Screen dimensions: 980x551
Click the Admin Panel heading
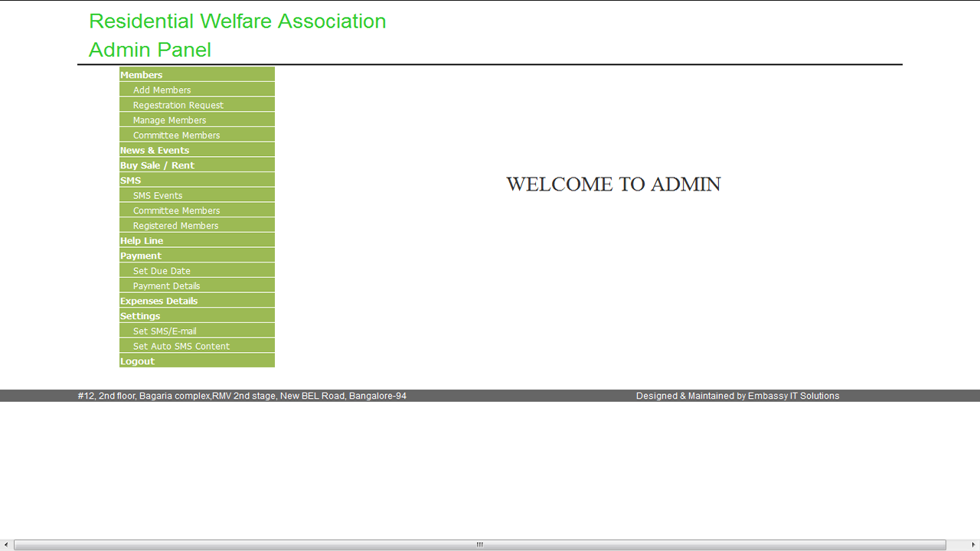point(150,50)
